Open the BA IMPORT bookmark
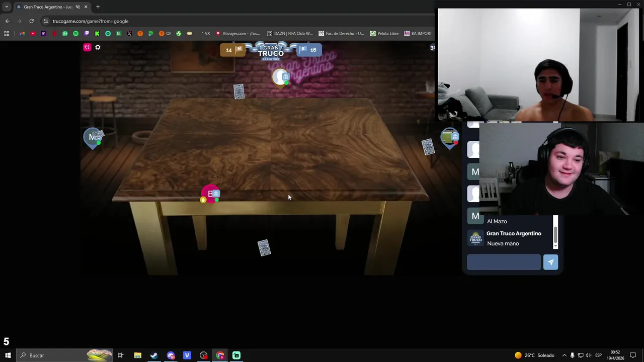The image size is (644, 362). click(418, 34)
